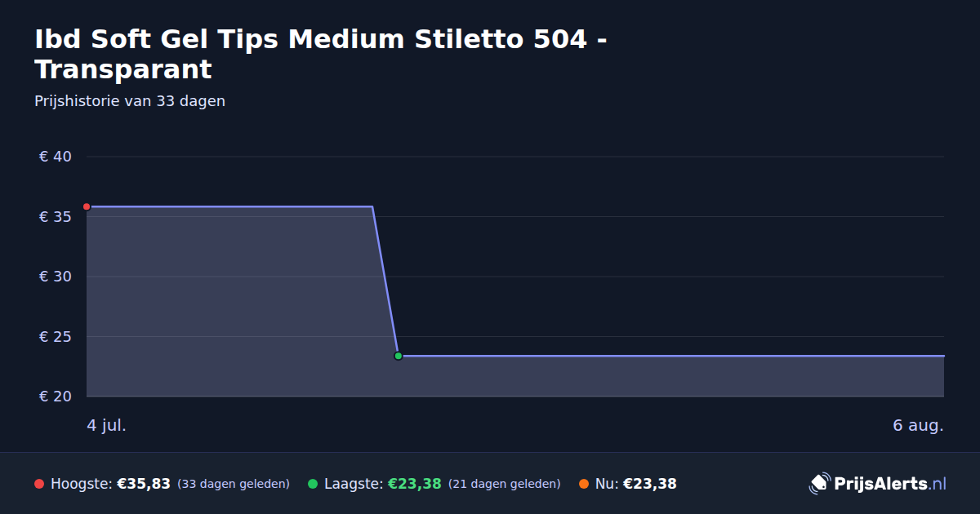Click the PrijsAlerts tag logo icon
The image size is (980, 514).
click(x=819, y=484)
